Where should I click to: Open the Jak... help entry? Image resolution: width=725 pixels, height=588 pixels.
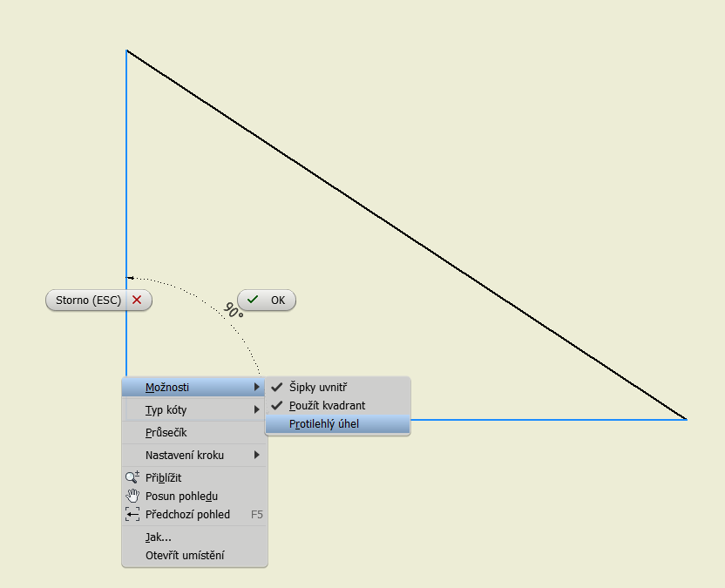click(x=159, y=537)
